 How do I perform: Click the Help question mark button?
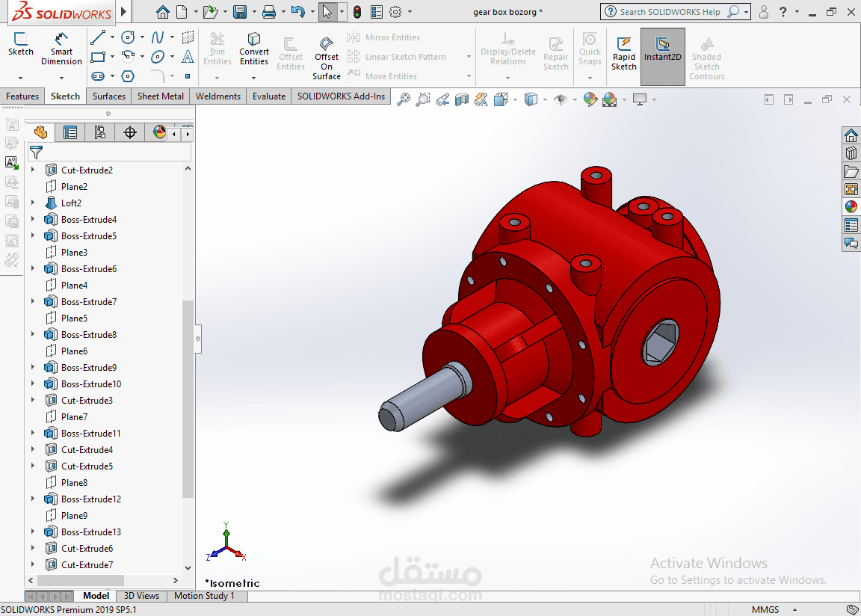pyautogui.click(x=783, y=11)
